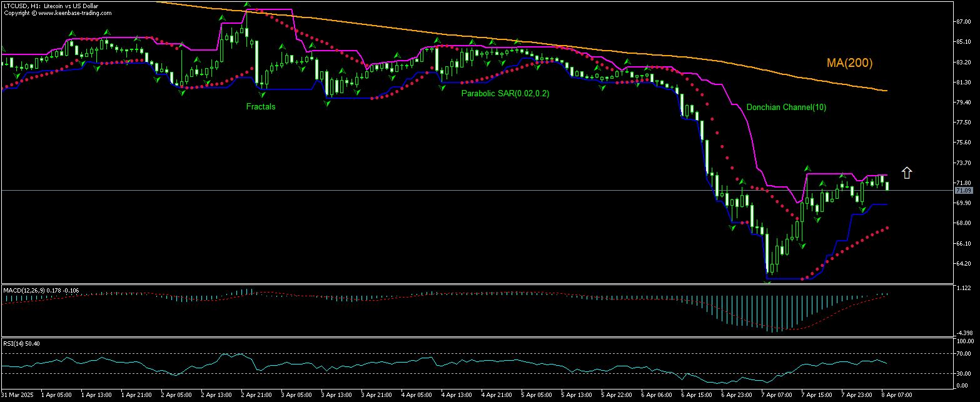The image size is (980, 402).
Task: Click the 87.00 price axis label
Action: (x=964, y=22)
